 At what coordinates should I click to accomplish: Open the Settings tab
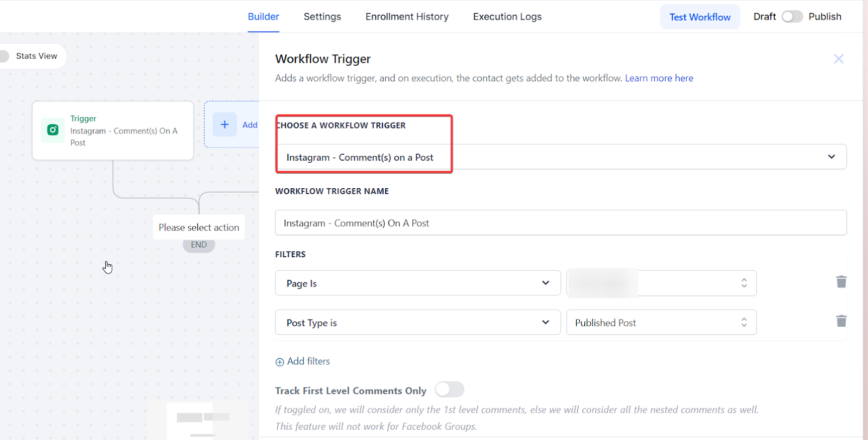pos(322,17)
